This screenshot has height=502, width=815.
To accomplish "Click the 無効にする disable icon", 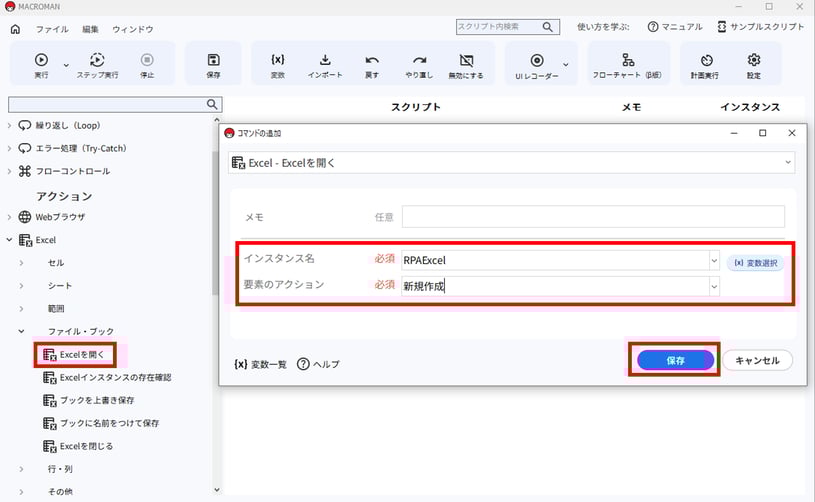I will point(465,60).
